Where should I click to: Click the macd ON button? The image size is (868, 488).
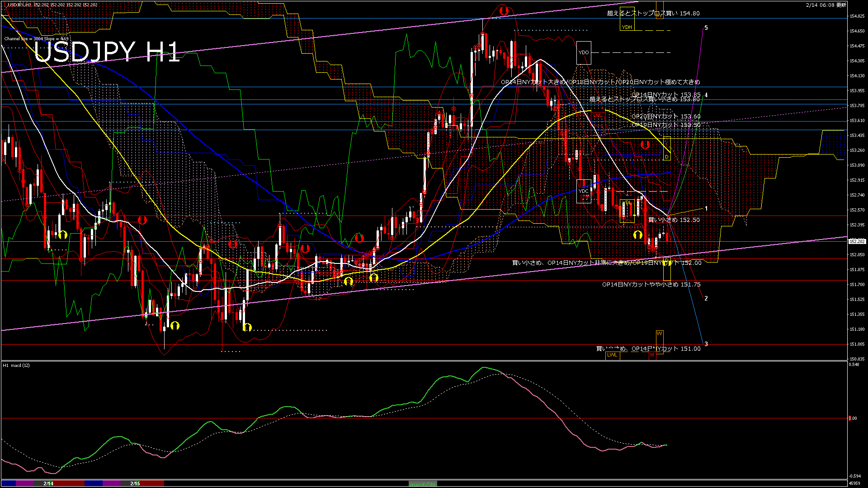423,483
